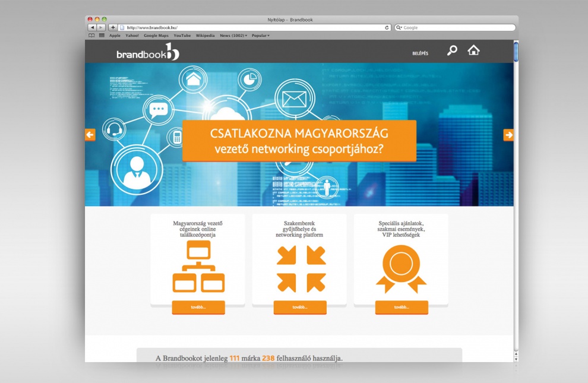The width and height of the screenshot is (588, 383).
Task: Click the Brandbook logo in the header
Action: coord(148,52)
